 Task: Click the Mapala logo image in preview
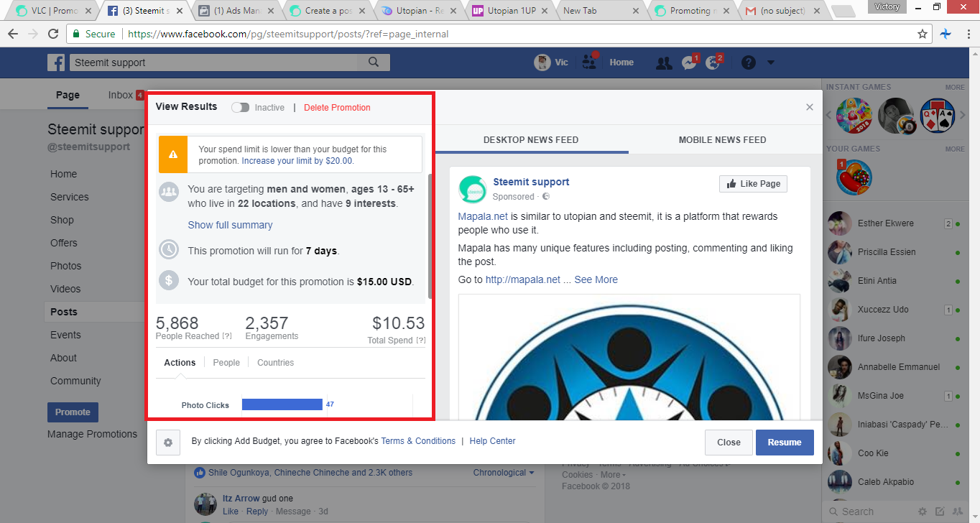coord(629,357)
